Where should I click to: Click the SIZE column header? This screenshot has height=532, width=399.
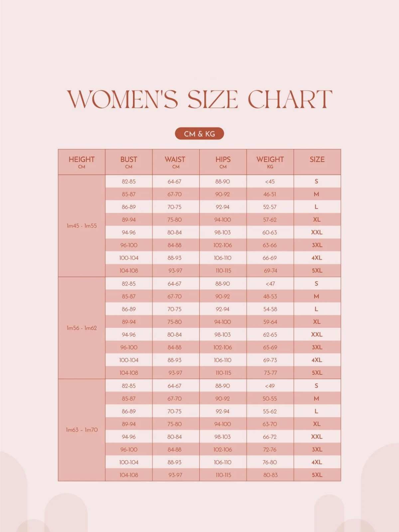point(317,160)
